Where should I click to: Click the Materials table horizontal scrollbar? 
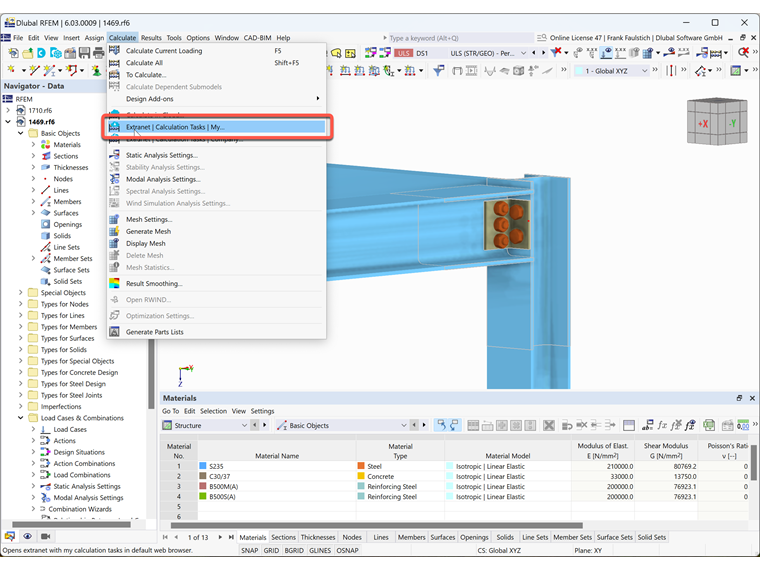pyautogui.click(x=377, y=525)
